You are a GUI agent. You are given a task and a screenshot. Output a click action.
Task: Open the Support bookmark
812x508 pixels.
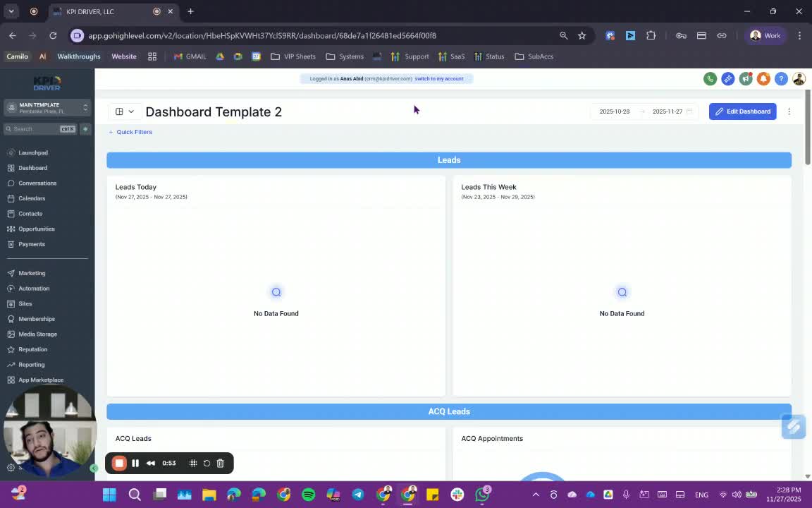click(410, 56)
